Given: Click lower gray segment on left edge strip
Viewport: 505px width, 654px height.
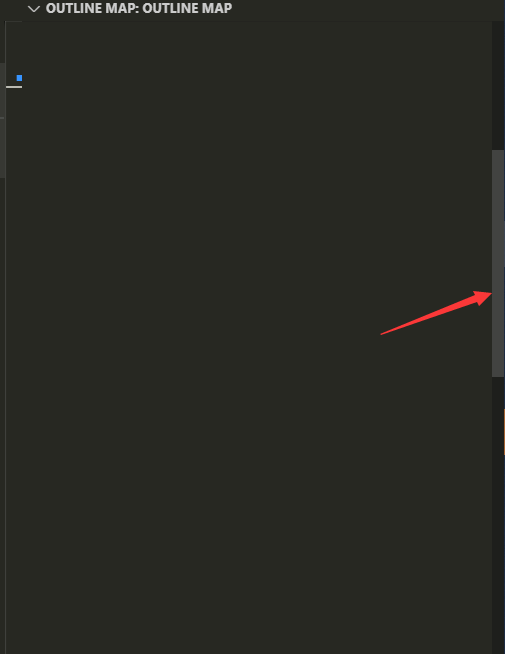Looking at the screenshot, I should click(x=2, y=148).
